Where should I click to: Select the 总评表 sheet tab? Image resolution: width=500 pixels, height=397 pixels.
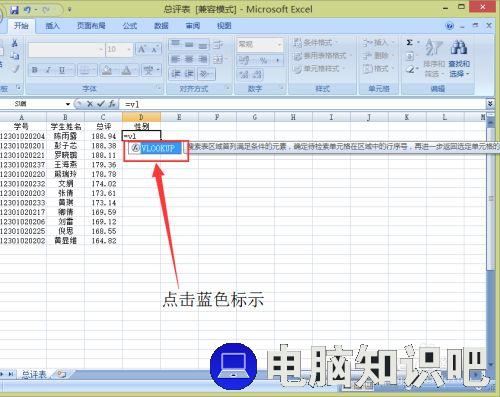[x=34, y=375]
